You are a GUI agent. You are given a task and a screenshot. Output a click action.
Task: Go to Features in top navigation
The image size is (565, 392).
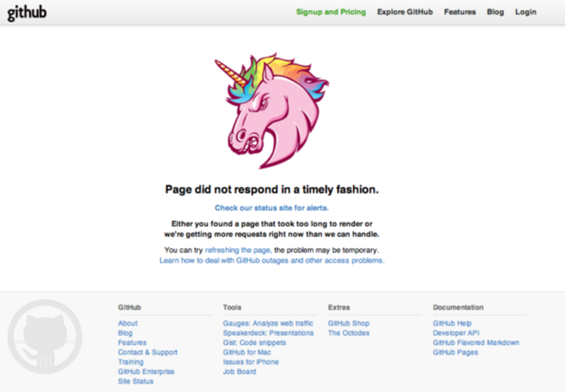pyautogui.click(x=459, y=12)
